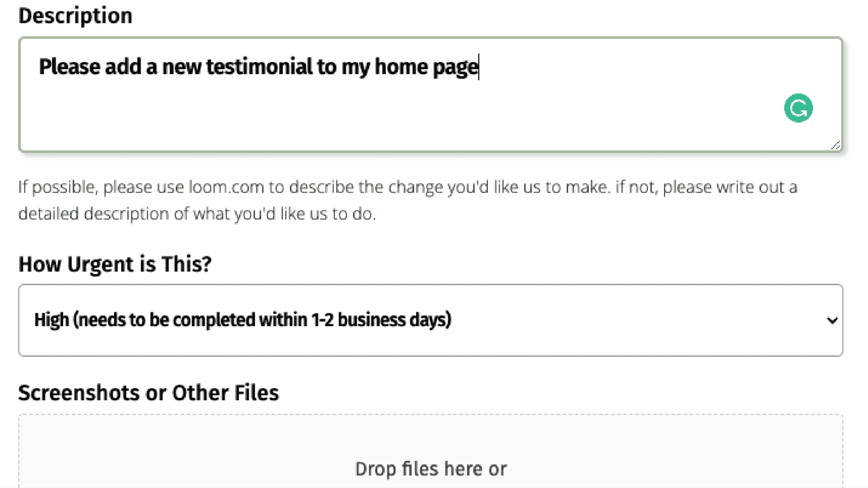Click the "loom.com" text in helper note

tap(226, 187)
